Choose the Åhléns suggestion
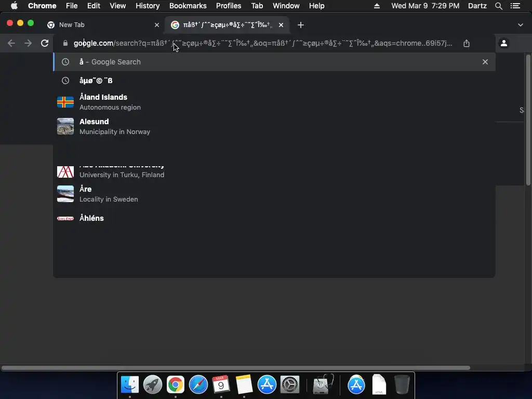 point(274,218)
